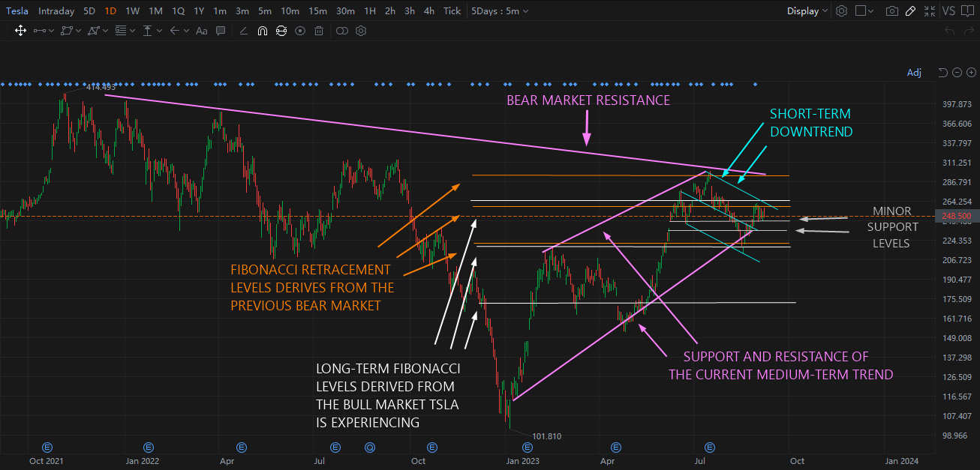
Task: Select the move/crosshair cursor tool
Action: tap(20, 31)
